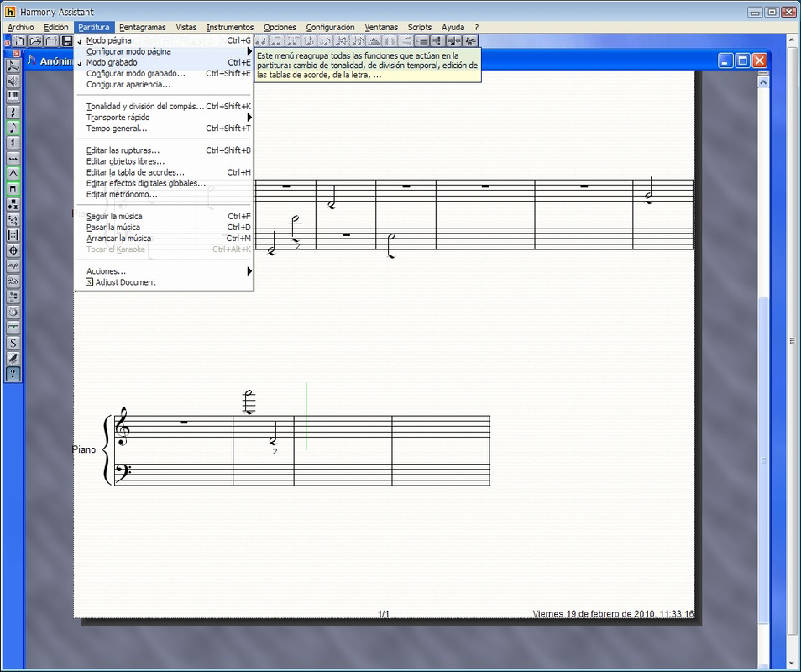Choose Editar metrónomo menu entry
801x672 pixels.
[164, 194]
